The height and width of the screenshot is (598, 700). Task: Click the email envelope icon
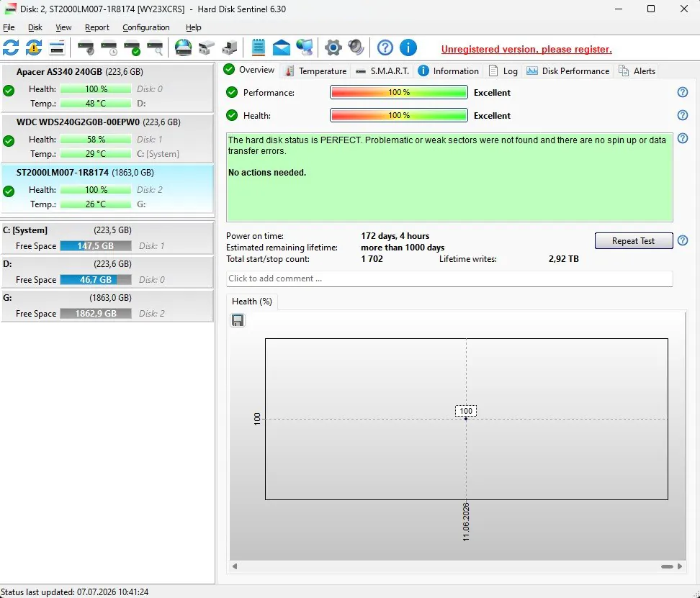click(x=282, y=47)
